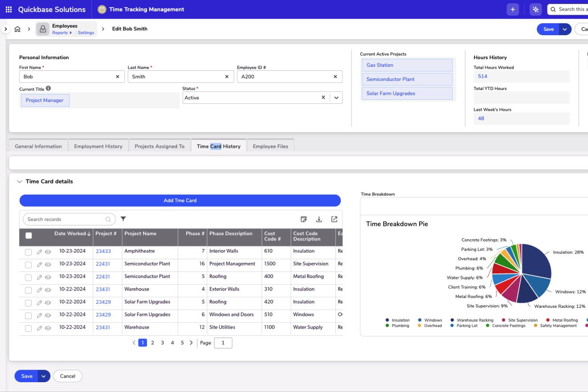Click the home icon in breadcrumb

(17, 29)
